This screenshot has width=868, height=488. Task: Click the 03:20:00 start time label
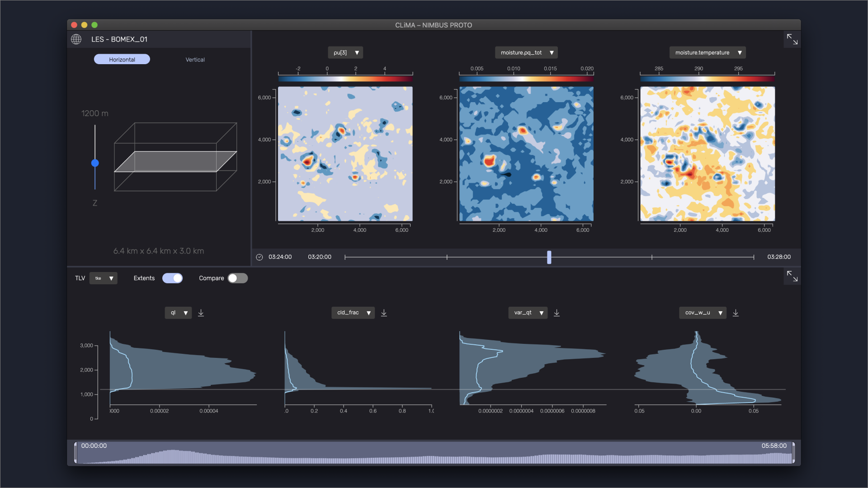point(320,257)
